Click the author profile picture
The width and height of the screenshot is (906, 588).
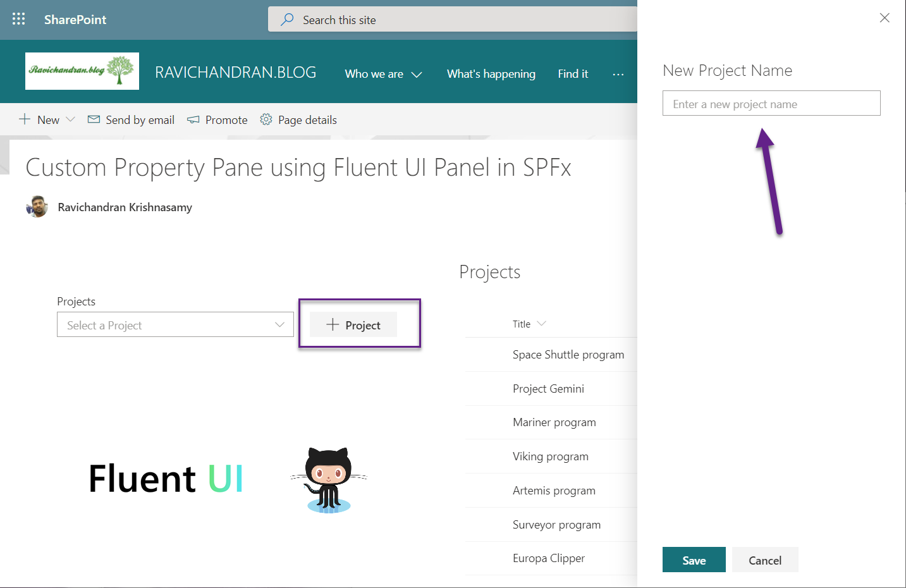point(37,207)
